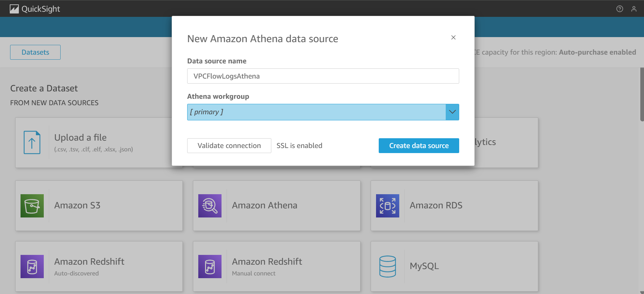Click the Create a Dataset heading

(x=44, y=88)
